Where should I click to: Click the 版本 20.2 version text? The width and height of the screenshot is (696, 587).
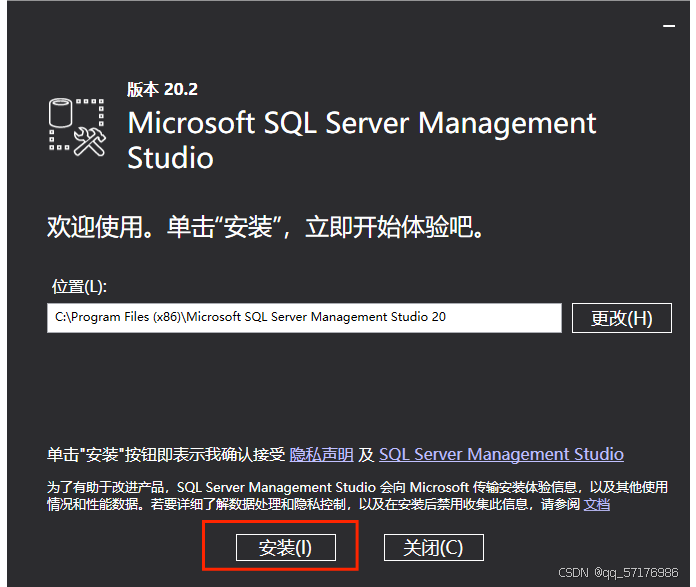162,89
